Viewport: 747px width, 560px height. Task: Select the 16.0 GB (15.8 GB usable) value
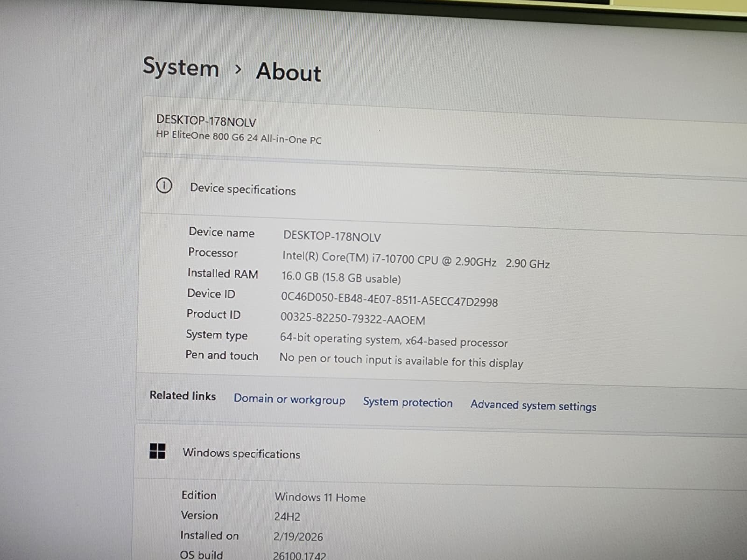pyautogui.click(x=341, y=277)
